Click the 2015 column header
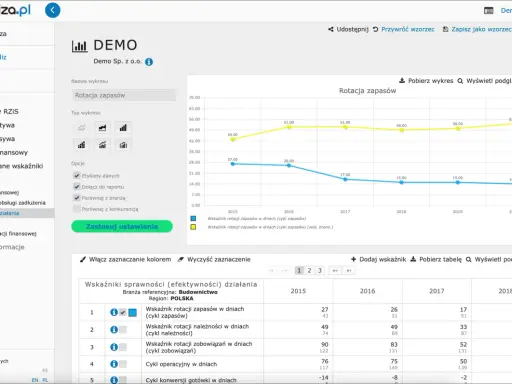The height and width of the screenshot is (384, 512). tap(298, 291)
